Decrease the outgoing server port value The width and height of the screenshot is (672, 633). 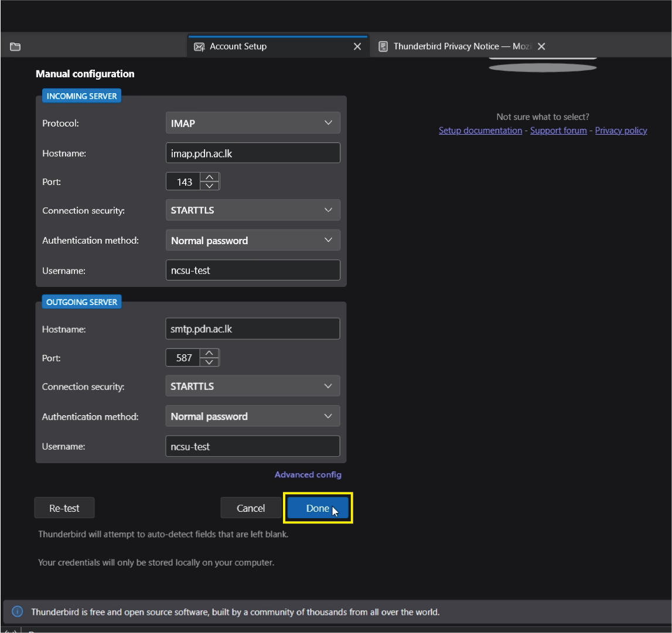pyautogui.click(x=210, y=362)
